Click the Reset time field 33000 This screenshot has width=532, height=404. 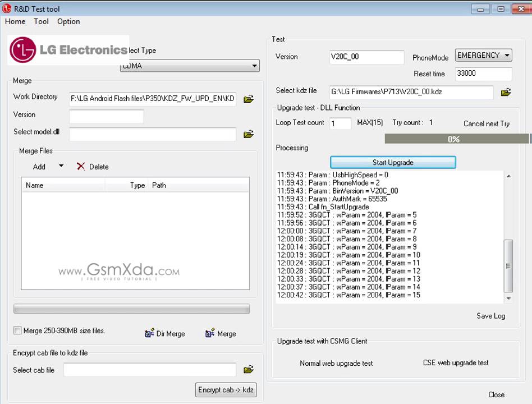(483, 74)
